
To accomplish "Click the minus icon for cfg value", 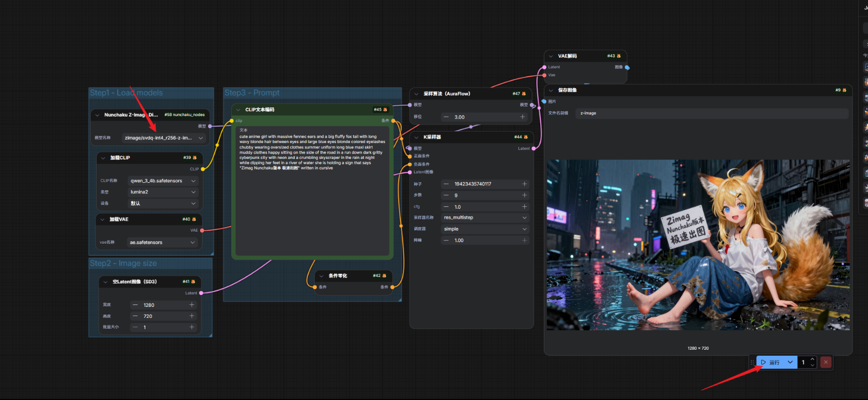I will [x=446, y=207].
